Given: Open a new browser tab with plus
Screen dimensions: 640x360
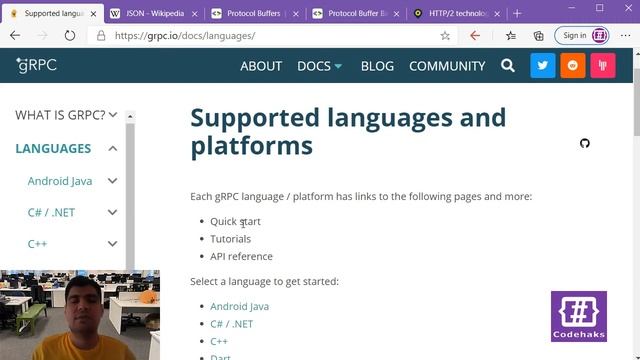Looking at the screenshot, I should 517,13.
